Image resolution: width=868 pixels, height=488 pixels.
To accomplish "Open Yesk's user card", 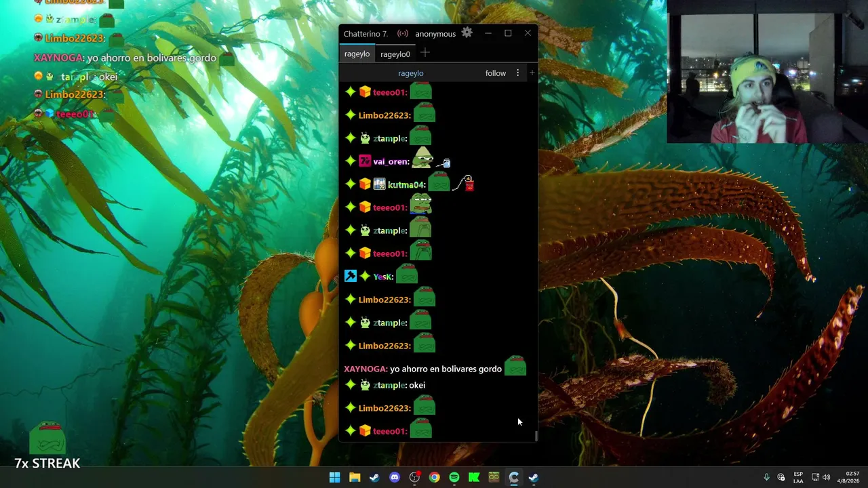I will coord(382,277).
